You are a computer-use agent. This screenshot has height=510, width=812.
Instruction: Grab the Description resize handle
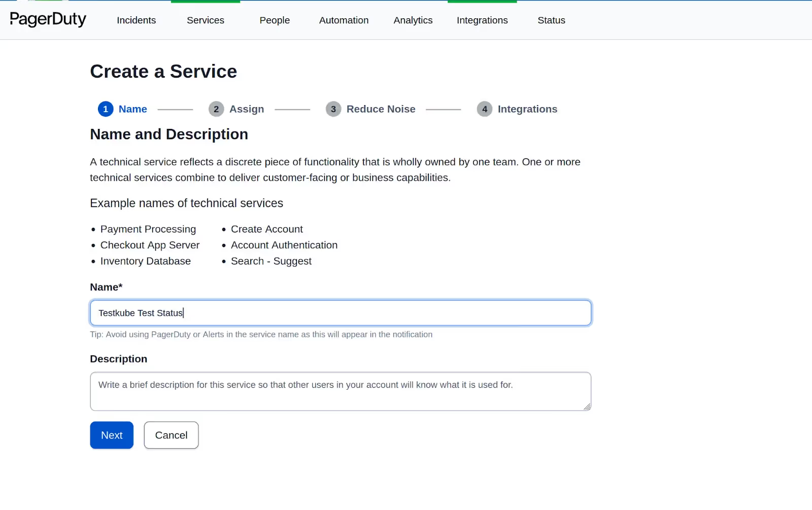(x=587, y=406)
